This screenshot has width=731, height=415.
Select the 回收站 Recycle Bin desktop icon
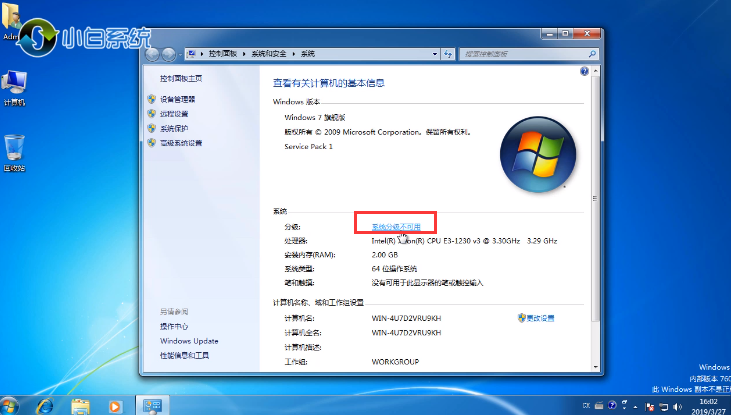pos(14,153)
